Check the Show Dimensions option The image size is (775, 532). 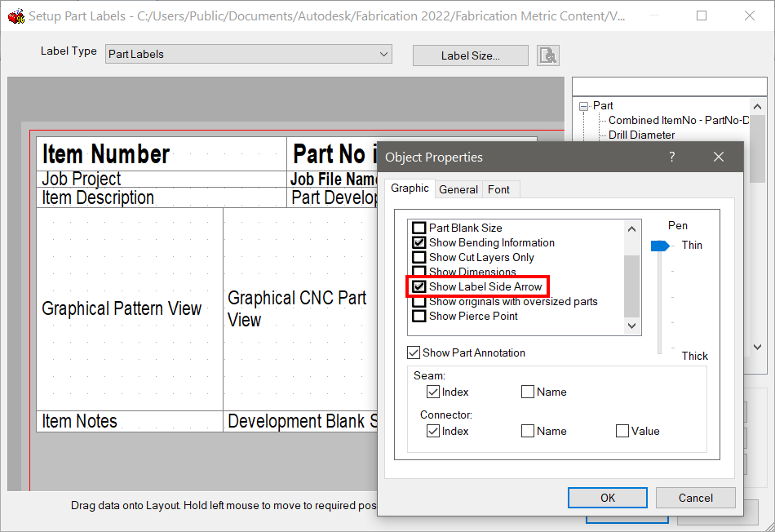click(420, 272)
